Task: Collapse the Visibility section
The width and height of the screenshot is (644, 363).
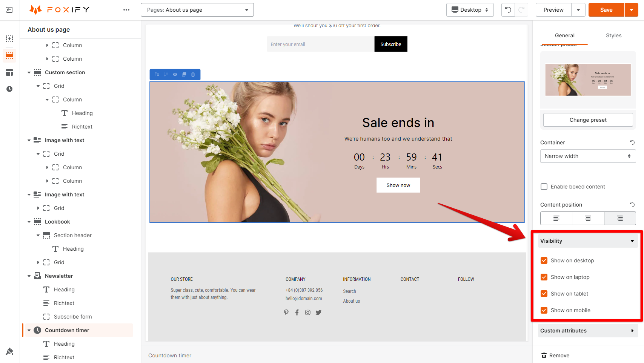Action: [x=588, y=241]
